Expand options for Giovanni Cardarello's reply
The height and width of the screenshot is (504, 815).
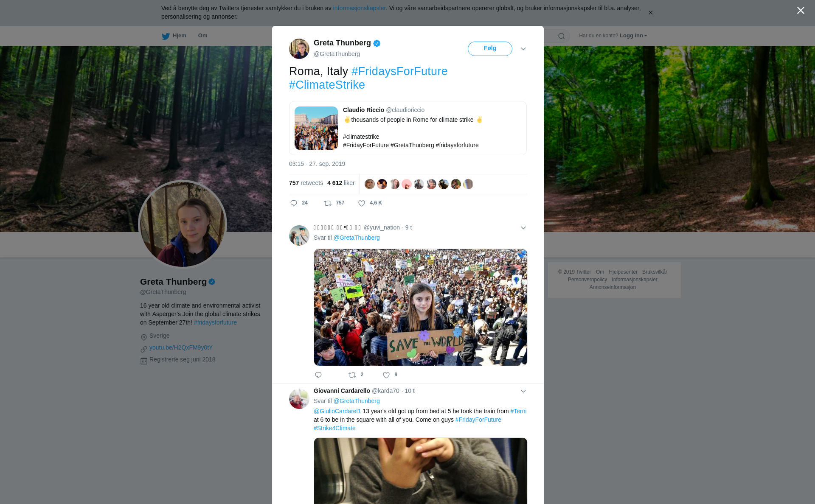point(523,391)
